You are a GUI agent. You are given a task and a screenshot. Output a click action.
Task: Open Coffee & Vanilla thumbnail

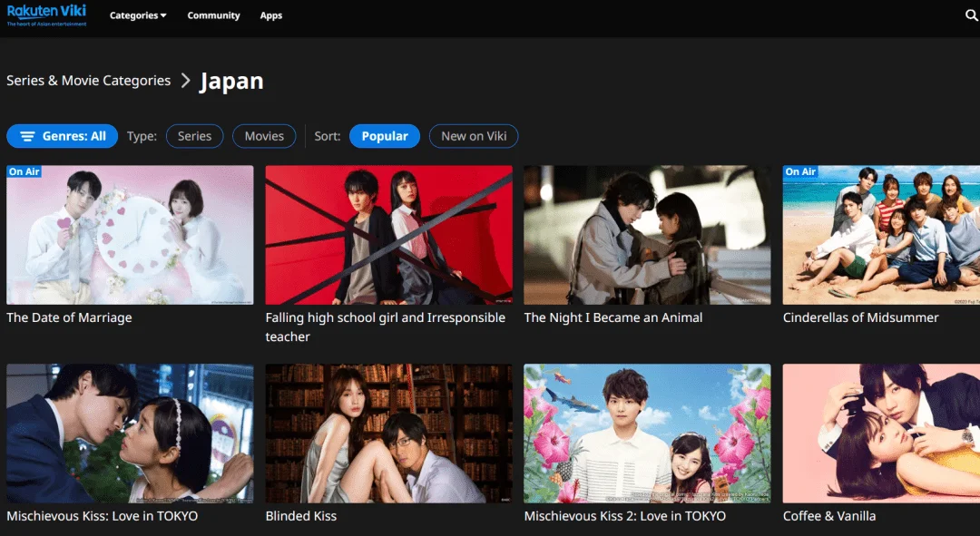coord(881,434)
